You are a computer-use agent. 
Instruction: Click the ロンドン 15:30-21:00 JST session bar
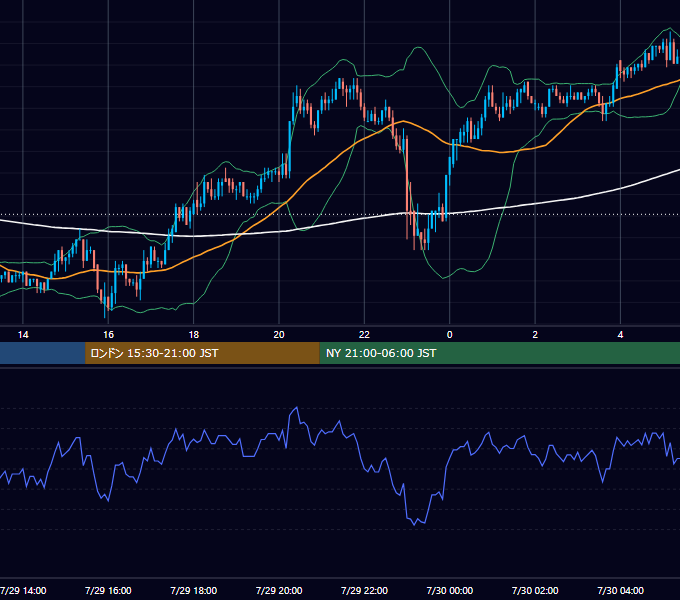[x=202, y=353]
